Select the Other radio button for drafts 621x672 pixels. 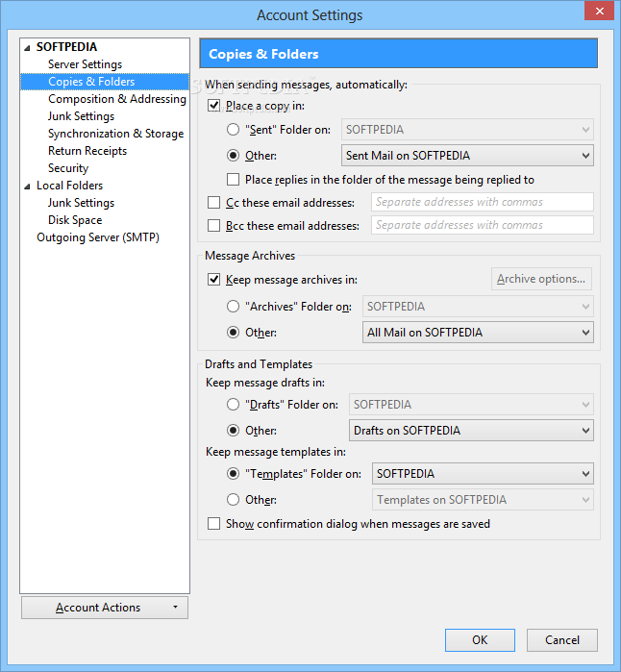pyautogui.click(x=233, y=431)
